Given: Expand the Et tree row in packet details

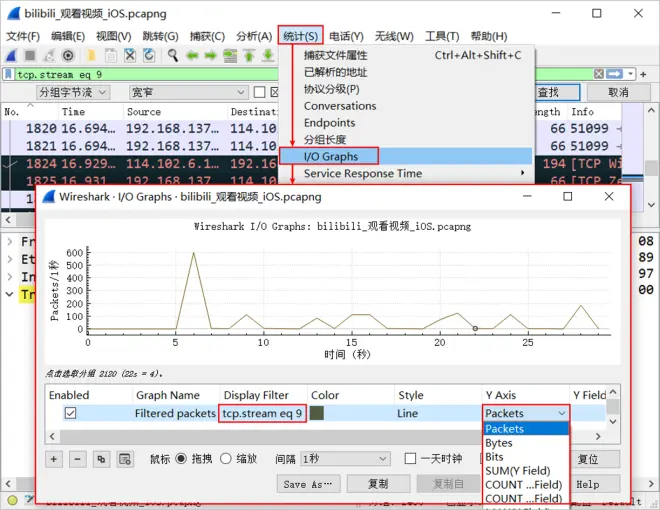Looking at the screenshot, I should pyautogui.click(x=10, y=259).
